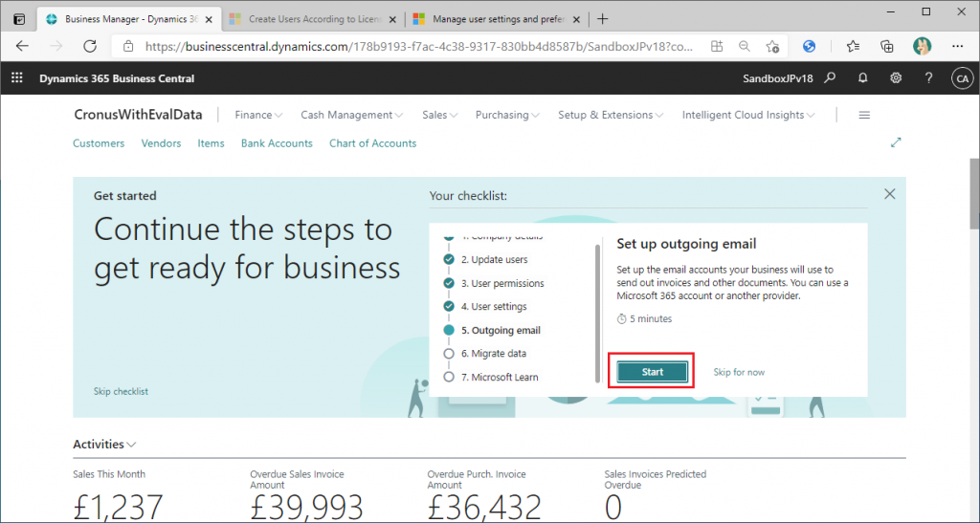Open the app launcher waffle icon
This screenshot has height=523, width=980.
pos(17,78)
